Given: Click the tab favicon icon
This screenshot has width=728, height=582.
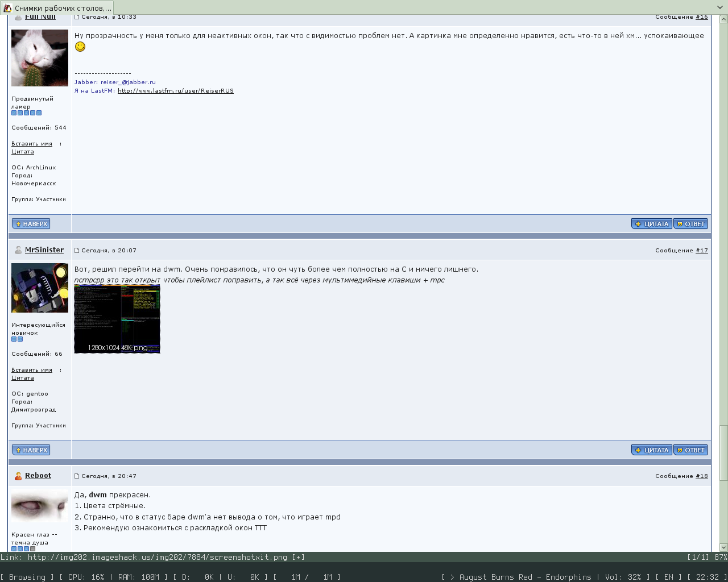Looking at the screenshot, I should [7, 8].
